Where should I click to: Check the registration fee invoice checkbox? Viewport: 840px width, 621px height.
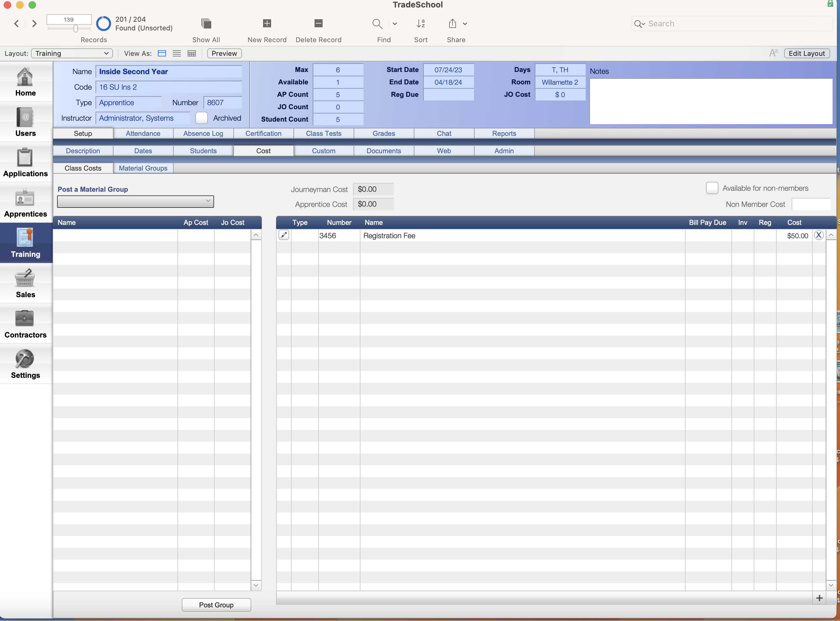point(744,235)
